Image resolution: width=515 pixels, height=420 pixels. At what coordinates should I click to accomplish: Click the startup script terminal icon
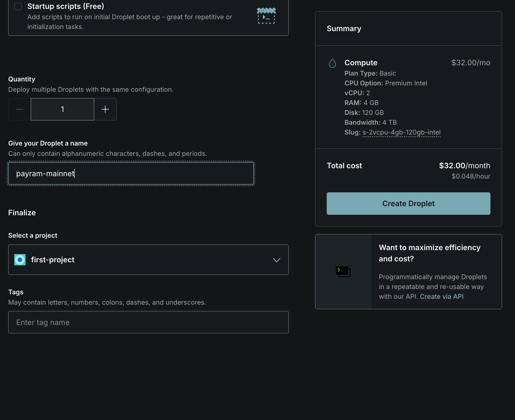(x=266, y=16)
